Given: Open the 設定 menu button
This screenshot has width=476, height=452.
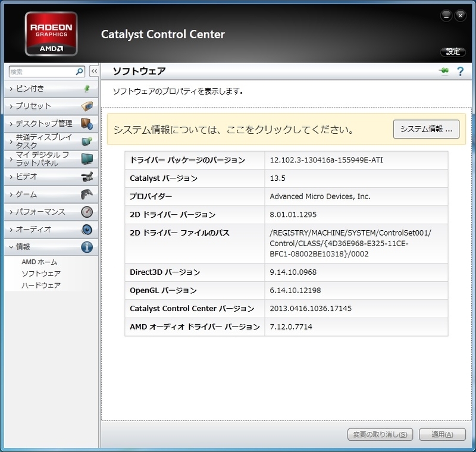Looking at the screenshot, I should point(453,52).
